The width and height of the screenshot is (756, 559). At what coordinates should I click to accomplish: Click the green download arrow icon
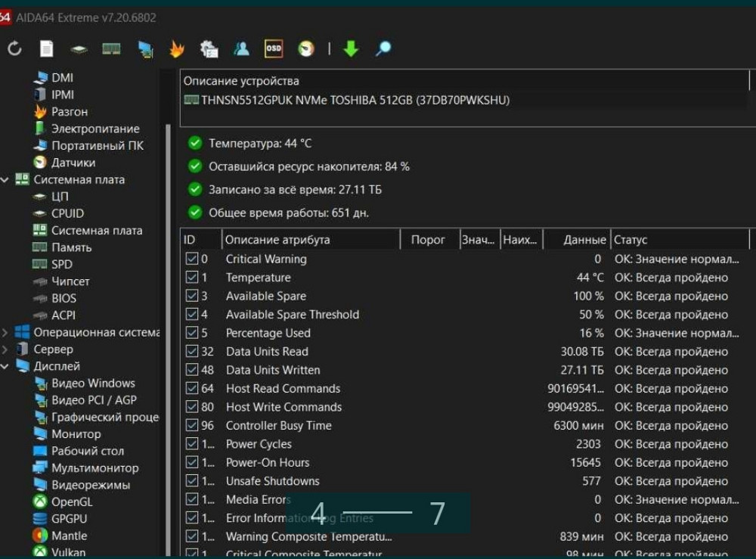(351, 49)
